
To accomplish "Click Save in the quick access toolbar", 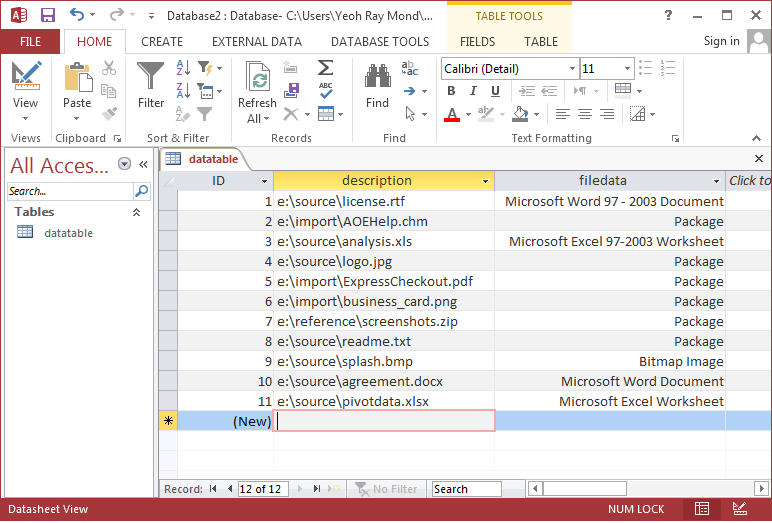I will [x=47, y=16].
